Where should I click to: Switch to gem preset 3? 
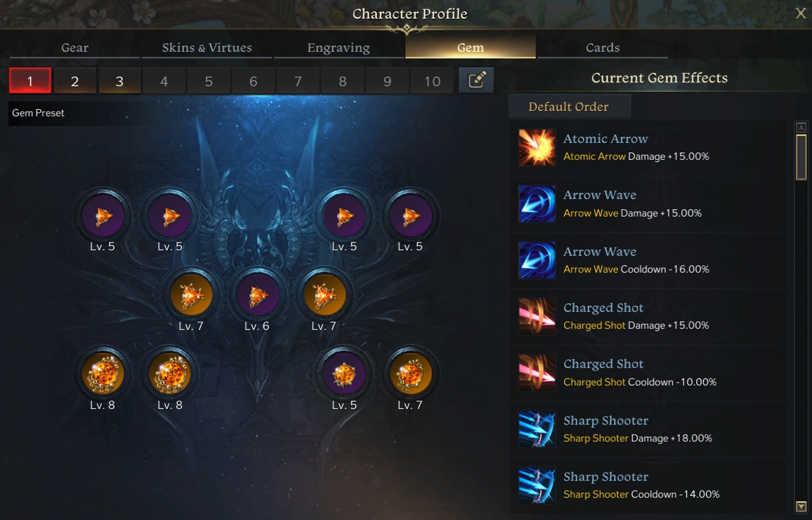pos(120,81)
